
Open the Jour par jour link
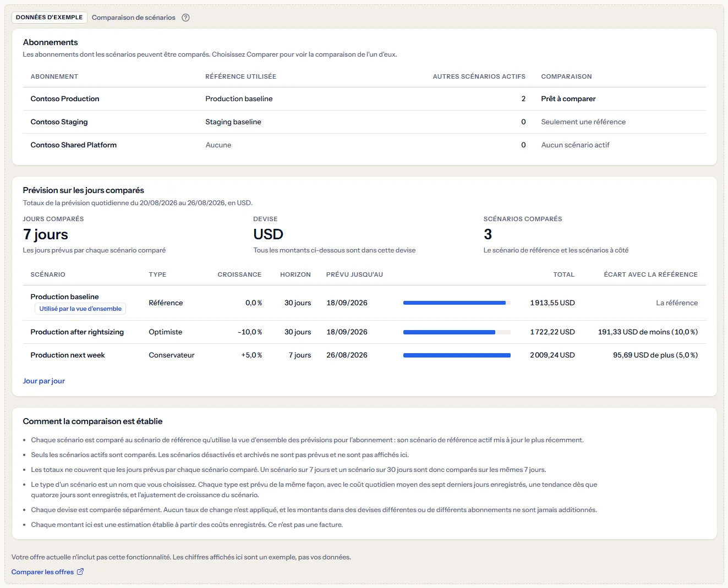[x=44, y=381]
